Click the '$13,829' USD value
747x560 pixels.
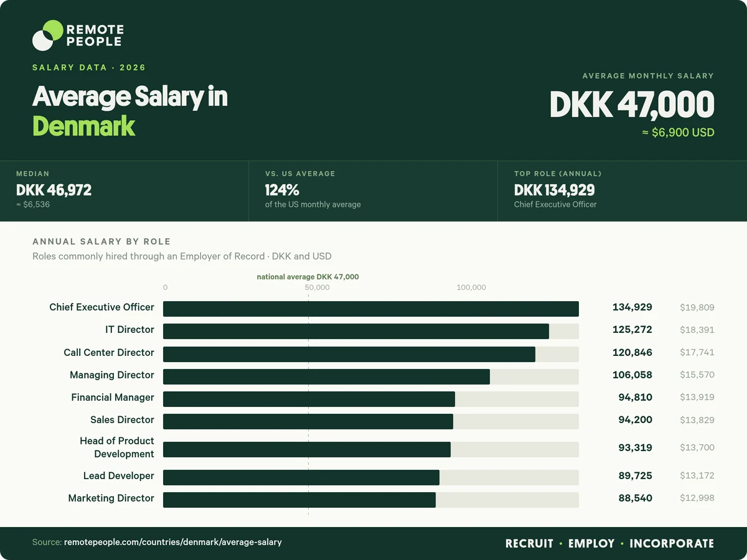click(x=697, y=419)
